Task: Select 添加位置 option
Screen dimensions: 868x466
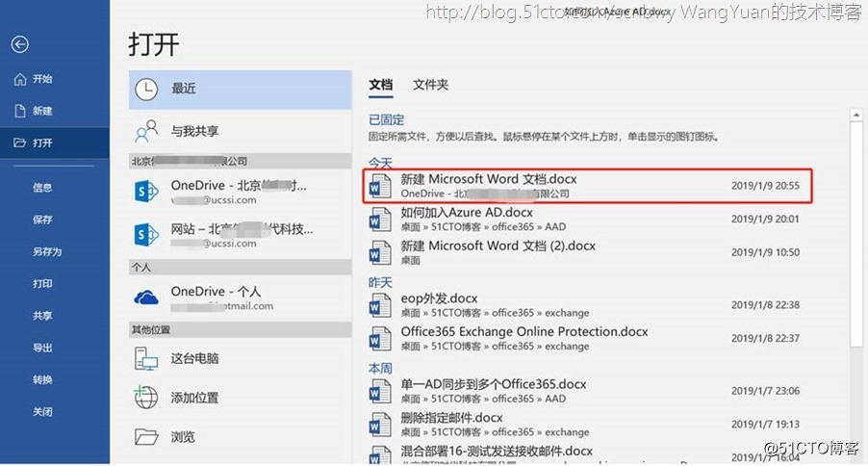Action: (241, 398)
